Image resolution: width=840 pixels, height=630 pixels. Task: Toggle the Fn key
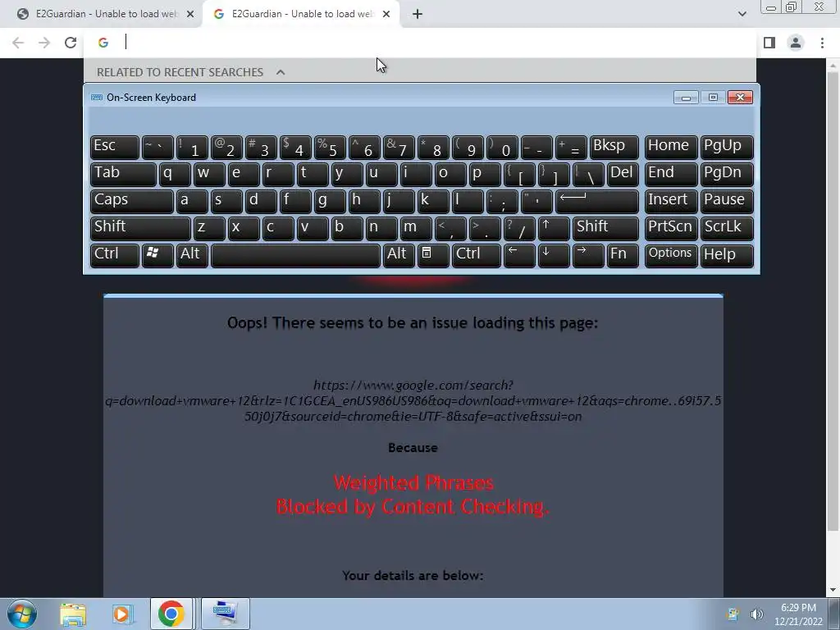coord(623,254)
